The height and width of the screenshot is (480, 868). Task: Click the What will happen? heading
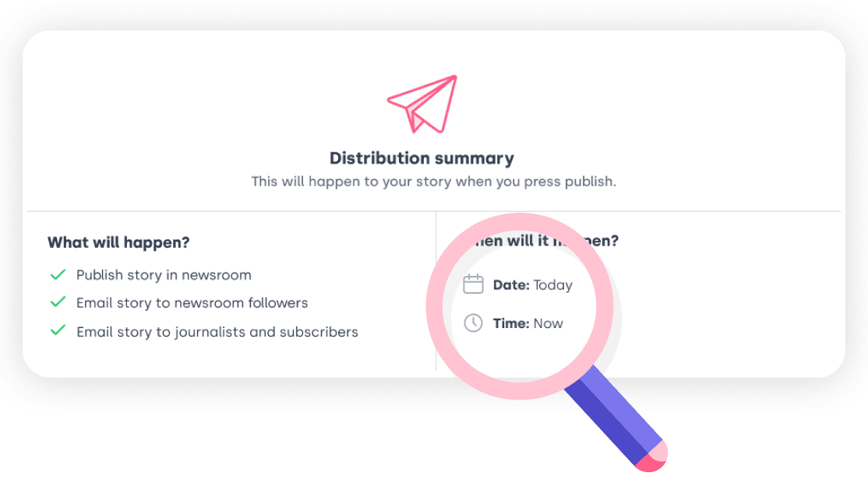click(118, 242)
